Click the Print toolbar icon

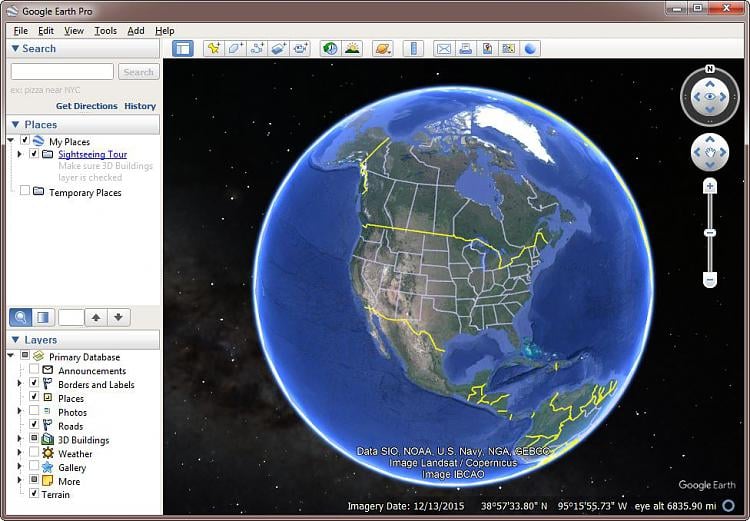coord(465,48)
